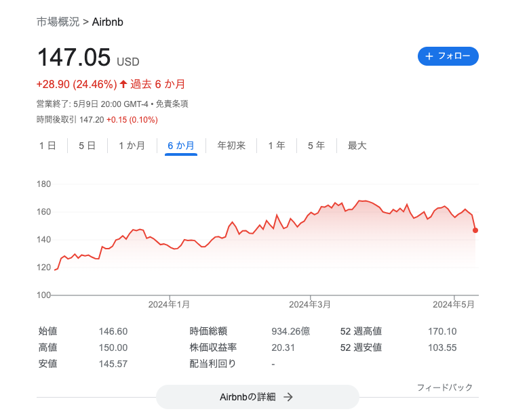Select the 1 年 range tab
The image size is (510, 420).
pos(277,146)
